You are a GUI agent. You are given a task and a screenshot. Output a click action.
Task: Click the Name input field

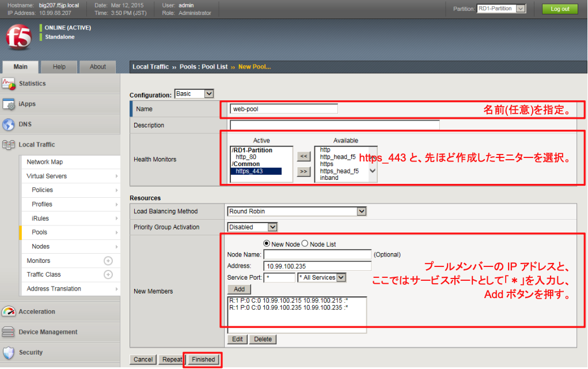pyautogui.click(x=284, y=109)
